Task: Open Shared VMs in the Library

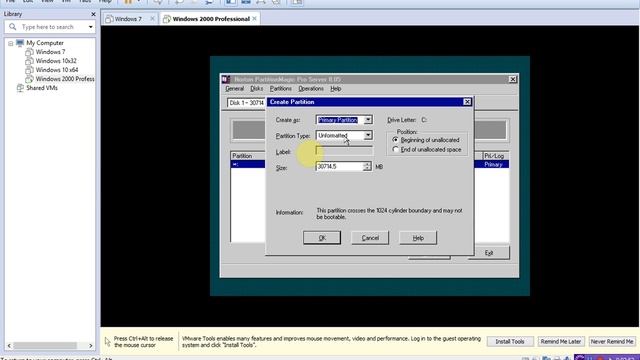Action: click(x=42, y=88)
